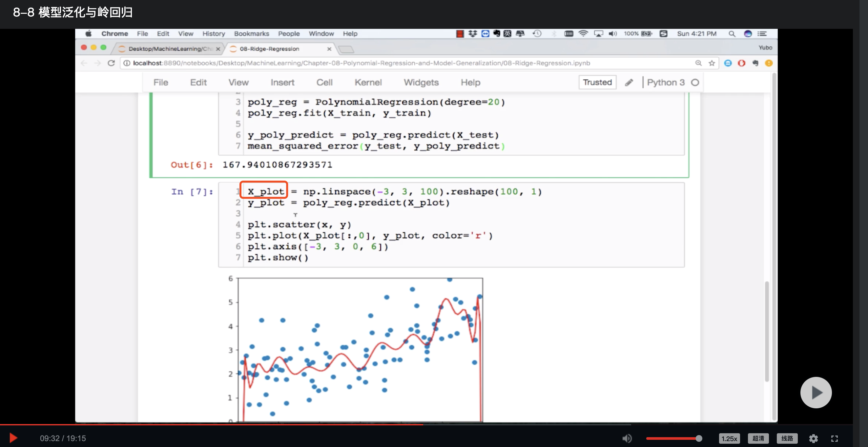This screenshot has width=868, height=447.
Task: Open the 超清 quality selector
Action: tap(758, 438)
